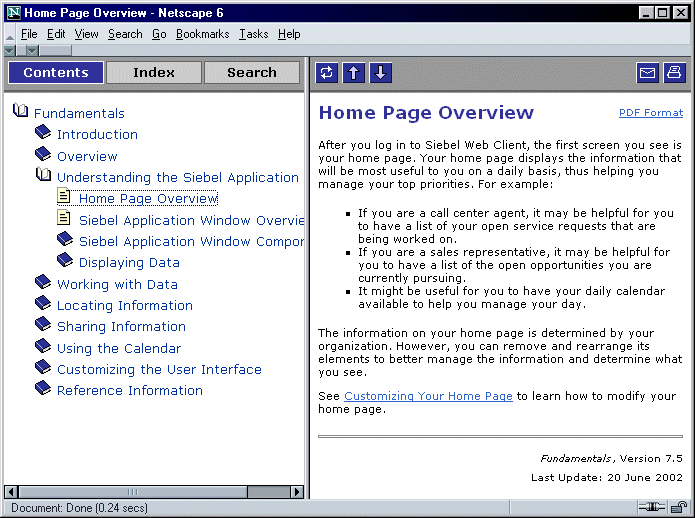Click the print icon in help toolbar

[675, 73]
